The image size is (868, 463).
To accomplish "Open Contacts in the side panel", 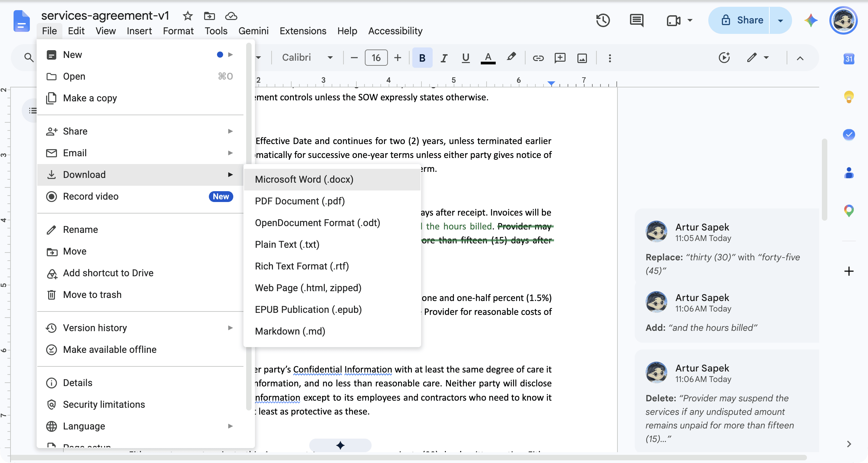I will 849,173.
